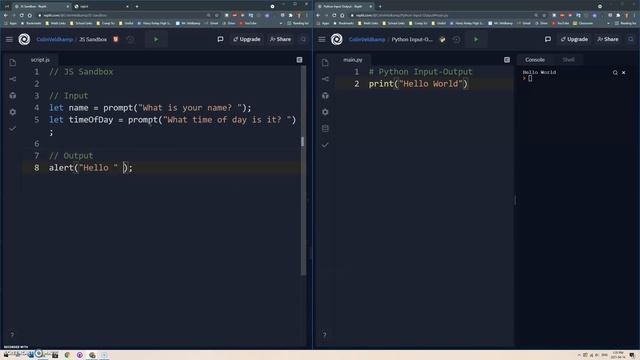
Task: Click print("Hello World") line in main.py
Action: tap(418, 84)
